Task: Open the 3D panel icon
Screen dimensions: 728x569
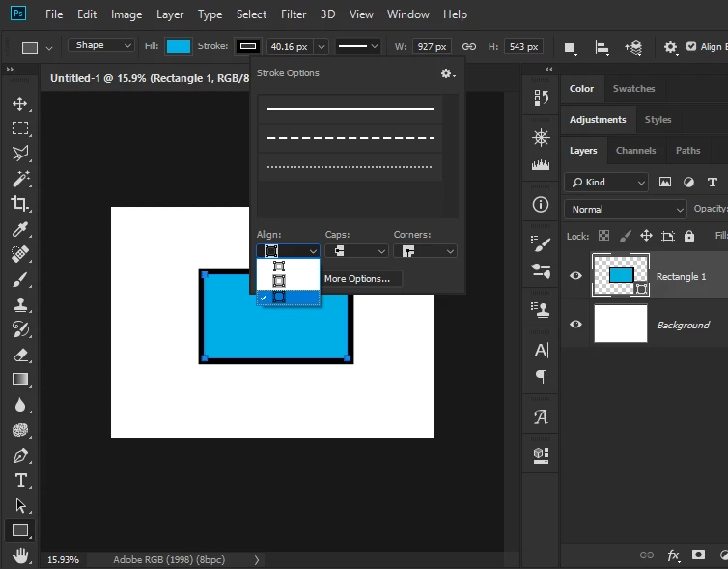Action: [541, 456]
